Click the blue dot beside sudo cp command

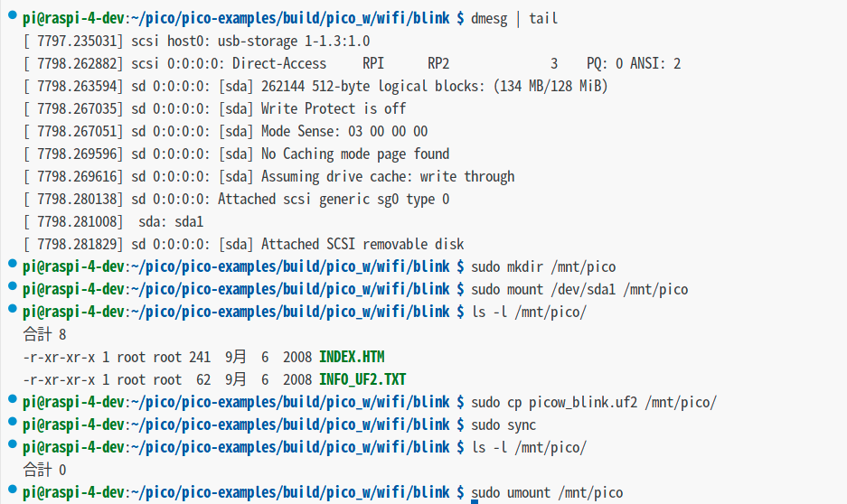pyautogui.click(x=13, y=399)
